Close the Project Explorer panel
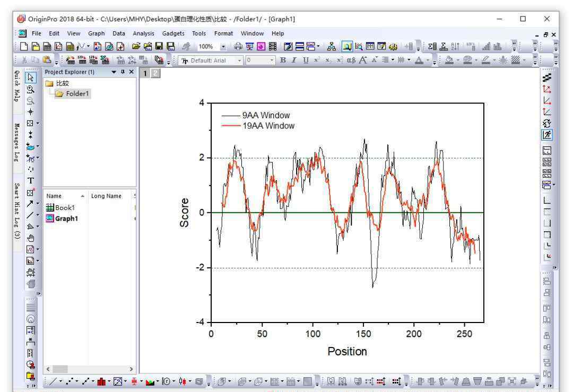The width and height of the screenshot is (573, 392). click(x=131, y=72)
